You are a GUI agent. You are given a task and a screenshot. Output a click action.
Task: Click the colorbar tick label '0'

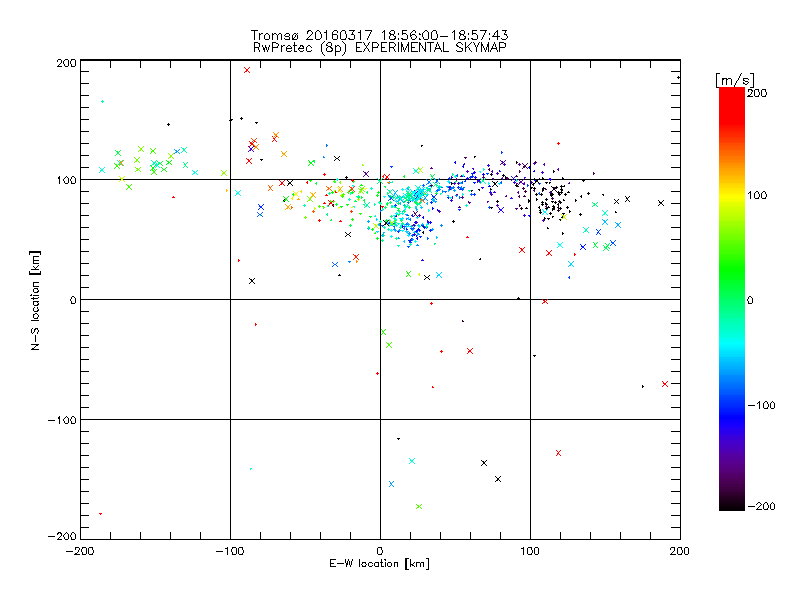click(750, 301)
